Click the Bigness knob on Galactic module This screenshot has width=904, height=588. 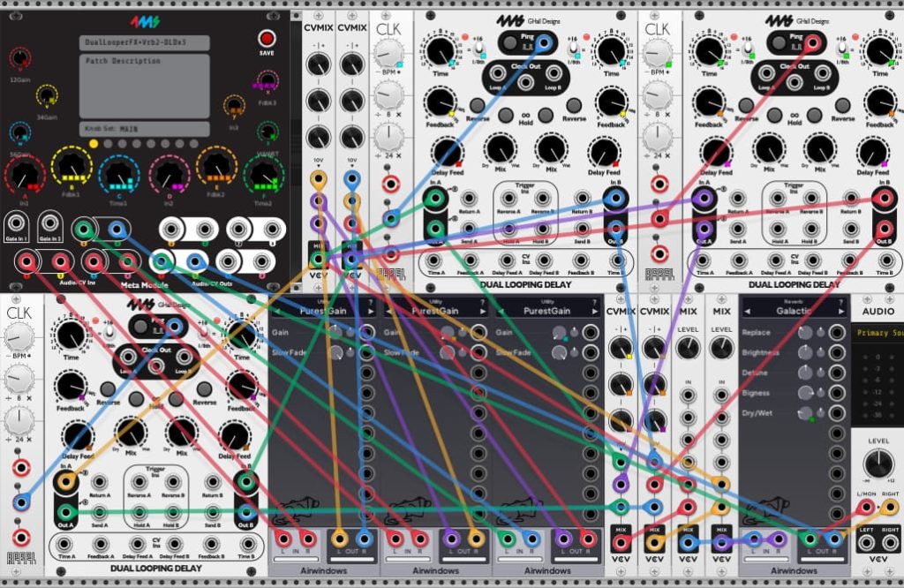805,393
